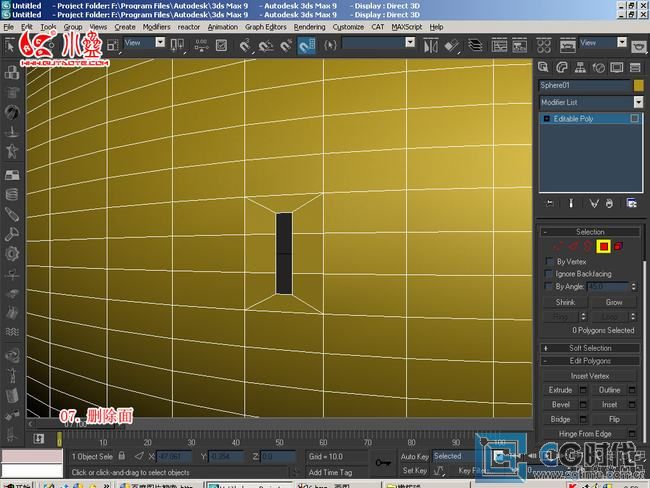Open the Modify command panel tab
650x488 pixels.
562,67
